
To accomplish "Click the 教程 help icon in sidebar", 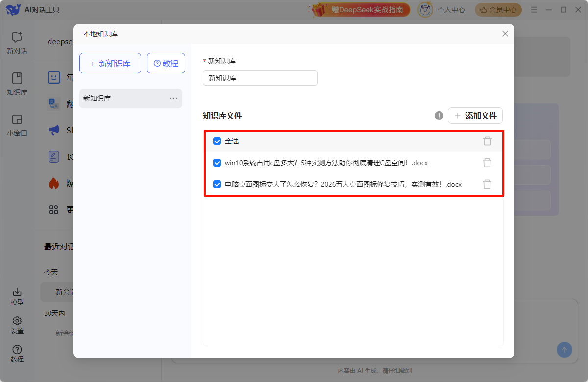I will pyautogui.click(x=17, y=349).
